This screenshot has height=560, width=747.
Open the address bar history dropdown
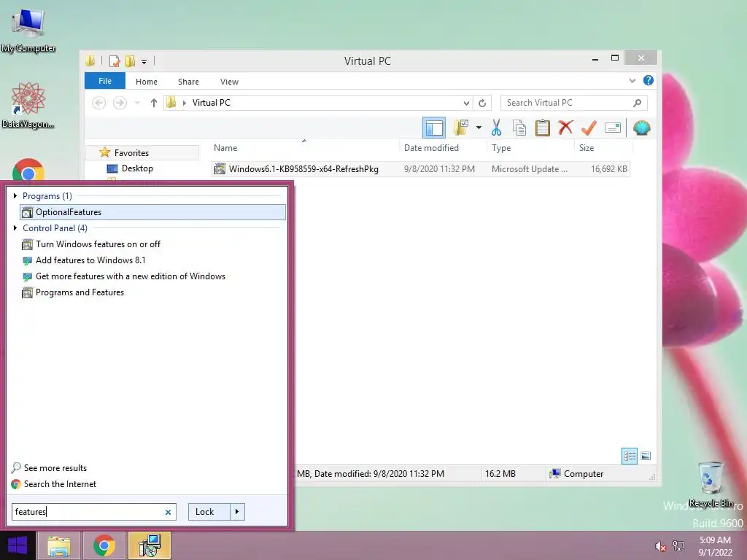point(466,103)
